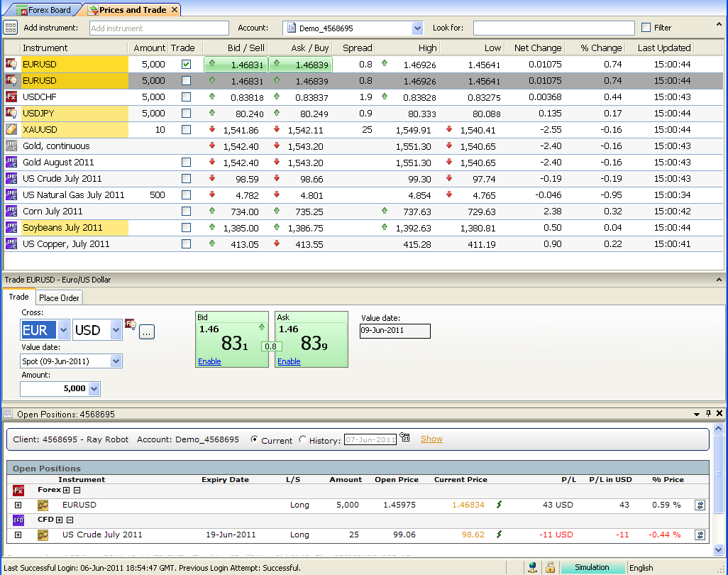Open the Open Positions panel dropdown menu arrow
This screenshot has width=728, height=575.
point(697,414)
